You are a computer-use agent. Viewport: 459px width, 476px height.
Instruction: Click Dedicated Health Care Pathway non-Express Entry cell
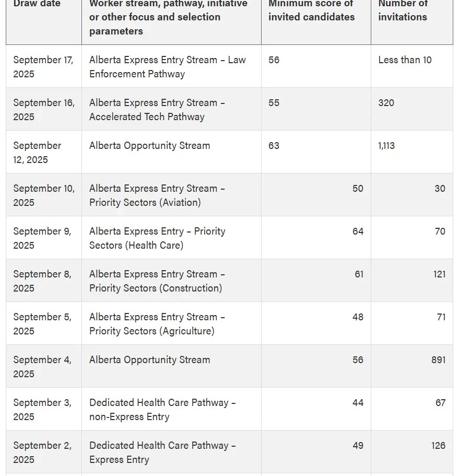162,410
